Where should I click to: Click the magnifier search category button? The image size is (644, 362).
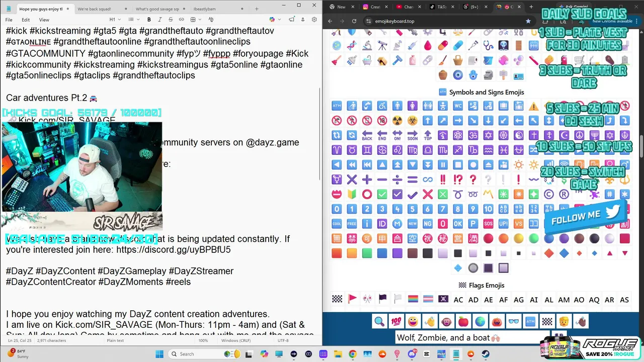[379, 321]
